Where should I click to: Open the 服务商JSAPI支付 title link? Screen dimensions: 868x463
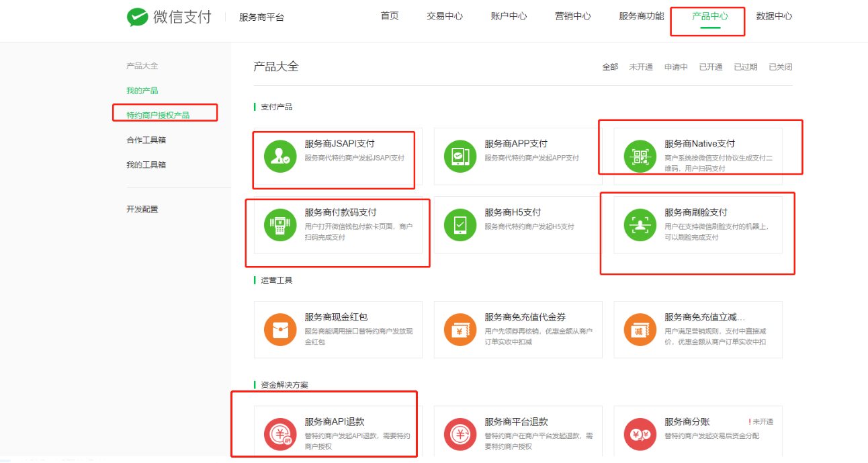pyautogui.click(x=339, y=144)
